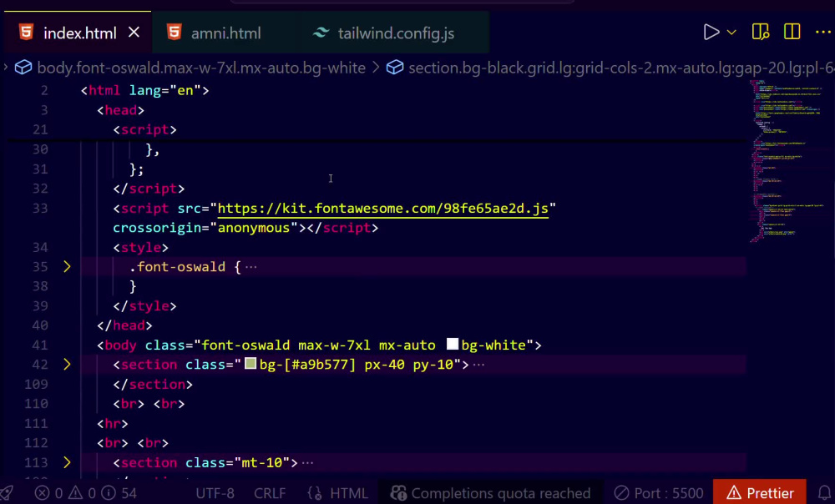The image size is (835, 504).
Task: Open the notifications bell icon
Action: (824, 493)
